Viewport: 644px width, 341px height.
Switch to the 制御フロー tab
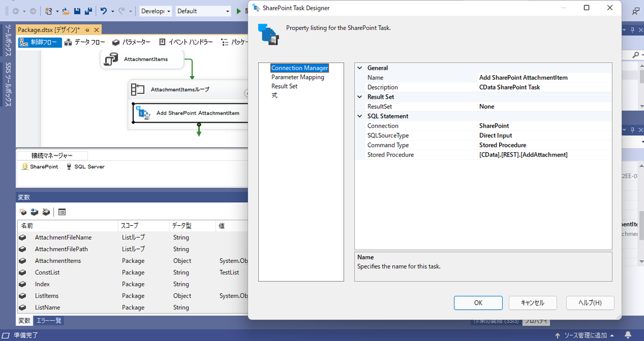point(40,42)
